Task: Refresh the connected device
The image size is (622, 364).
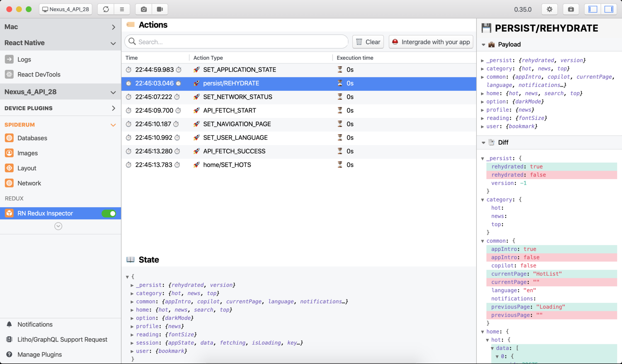Action: pos(105,9)
